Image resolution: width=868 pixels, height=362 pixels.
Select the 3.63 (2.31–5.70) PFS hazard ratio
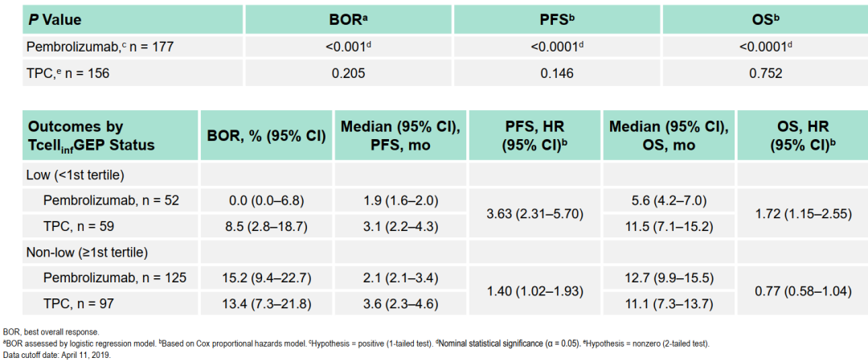point(534,212)
